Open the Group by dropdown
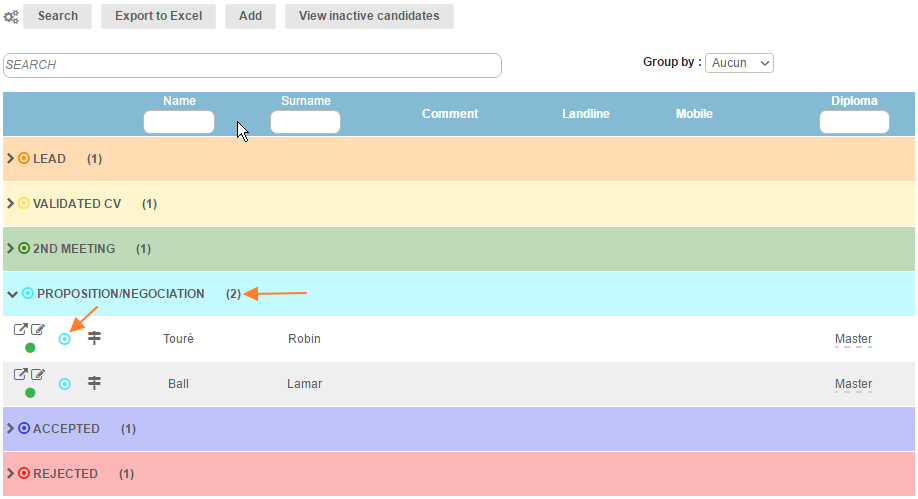Screen dimensions: 918x499 739,63
